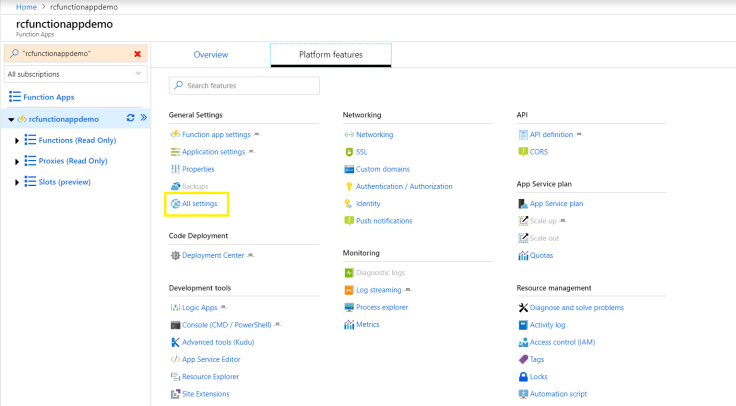Click the All settings icon
The image size is (736, 406).
click(176, 204)
